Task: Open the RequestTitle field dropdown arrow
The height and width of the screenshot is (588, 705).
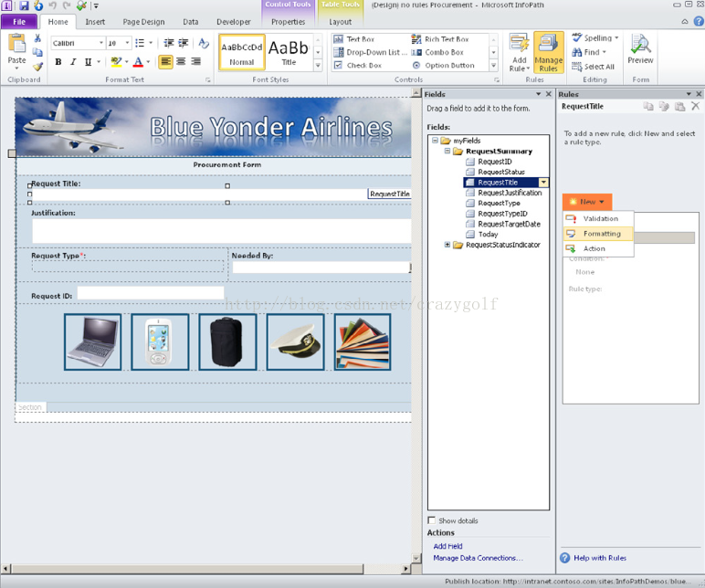Action: pos(543,183)
